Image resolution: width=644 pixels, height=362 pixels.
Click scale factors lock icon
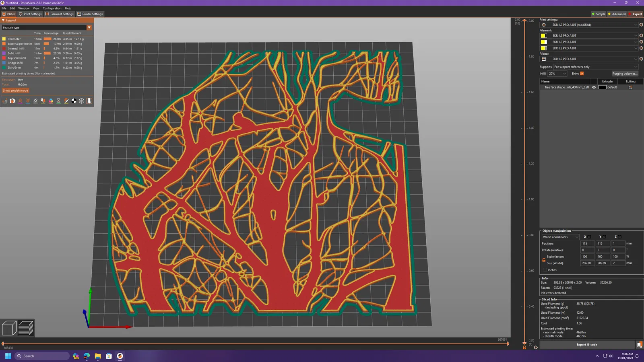(x=544, y=260)
